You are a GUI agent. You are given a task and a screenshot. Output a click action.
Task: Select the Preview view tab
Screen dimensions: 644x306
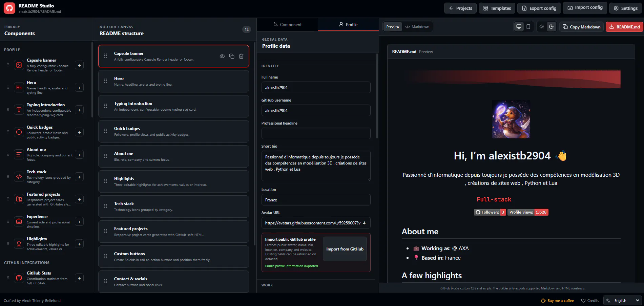pyautogui.click(x=393, y=27)
